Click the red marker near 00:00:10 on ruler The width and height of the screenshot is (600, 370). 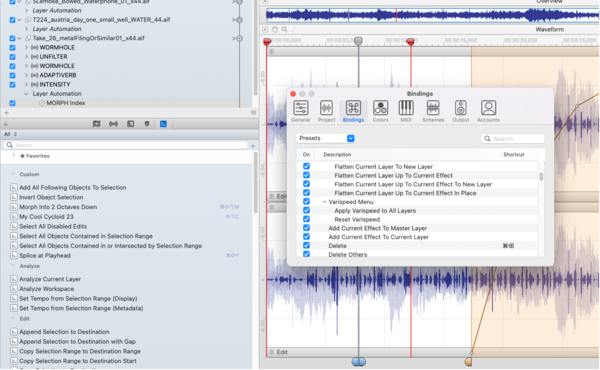tap(410, 41)
